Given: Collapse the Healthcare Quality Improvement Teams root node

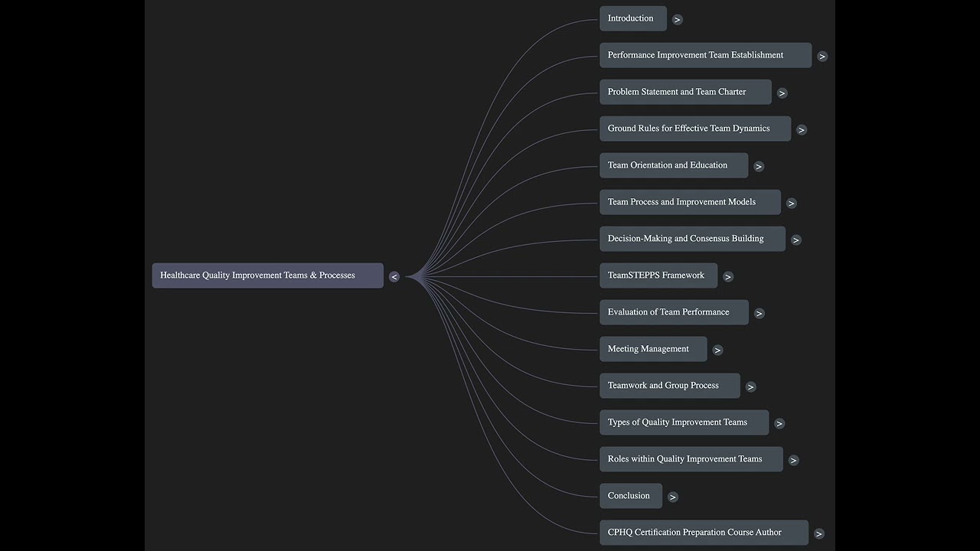Looking at the screenshot, I should 394,277.
